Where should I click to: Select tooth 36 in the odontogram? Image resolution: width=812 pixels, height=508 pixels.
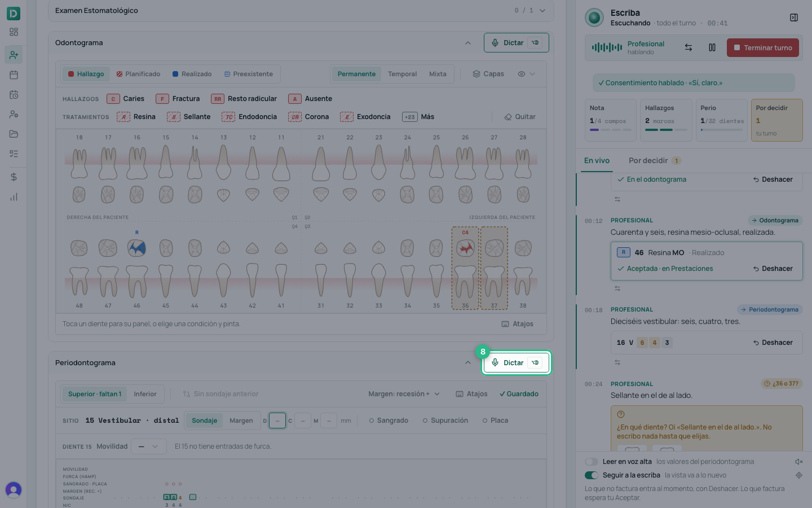coord(465,268)
